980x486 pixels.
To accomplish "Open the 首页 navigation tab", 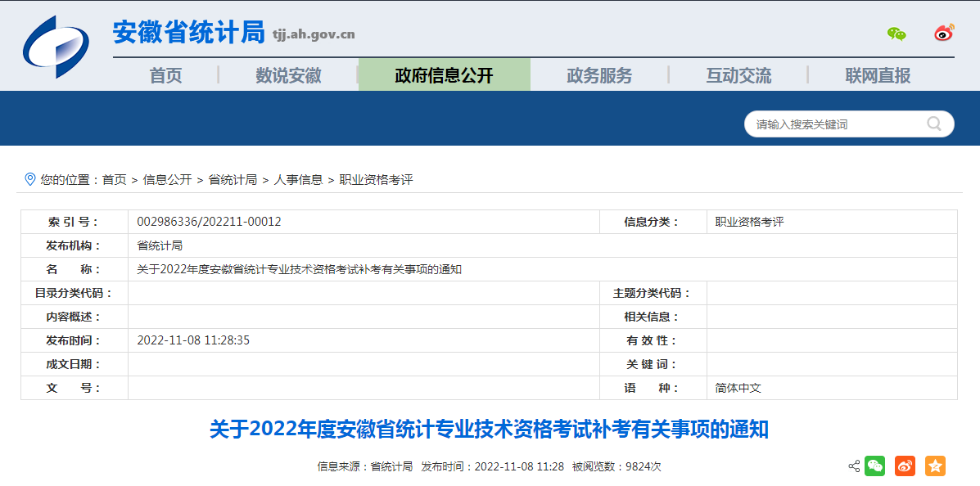I will (x=165, y=74).
